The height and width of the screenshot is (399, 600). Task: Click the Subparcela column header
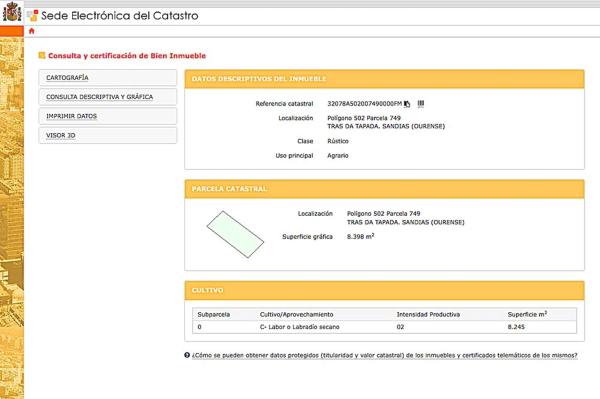(x=214, y=314)
